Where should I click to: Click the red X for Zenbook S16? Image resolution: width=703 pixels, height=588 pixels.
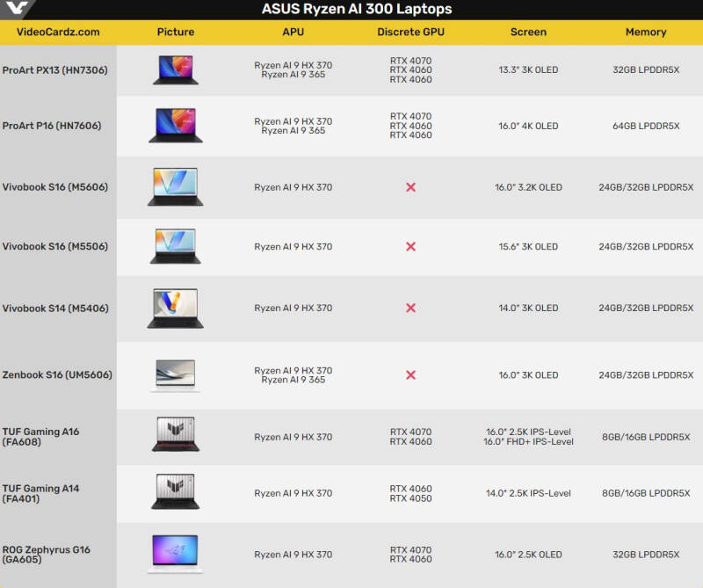click(x=410, y=374)
